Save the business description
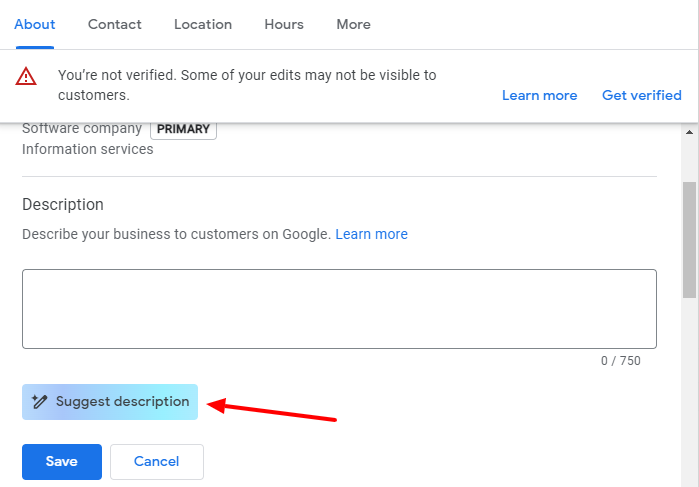Viewport: 699px width, 487px height. (x=62, y=462)
